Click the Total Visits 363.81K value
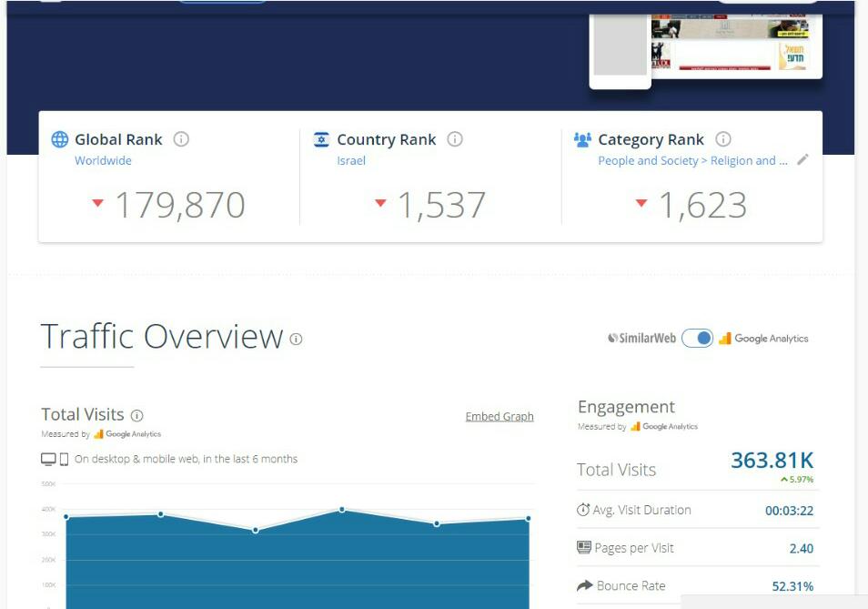868x609 pixels. pos(772,461)
